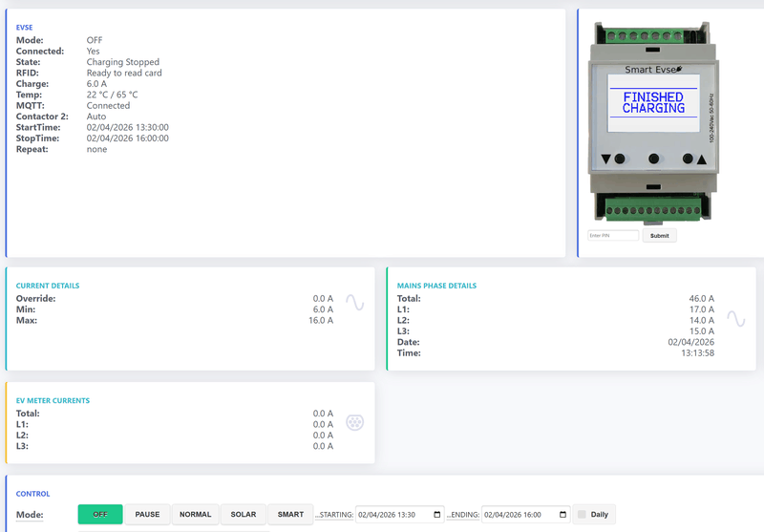
Task: Click the Submit PIN button
Action: pyautogui.click(x=659, y=236)
